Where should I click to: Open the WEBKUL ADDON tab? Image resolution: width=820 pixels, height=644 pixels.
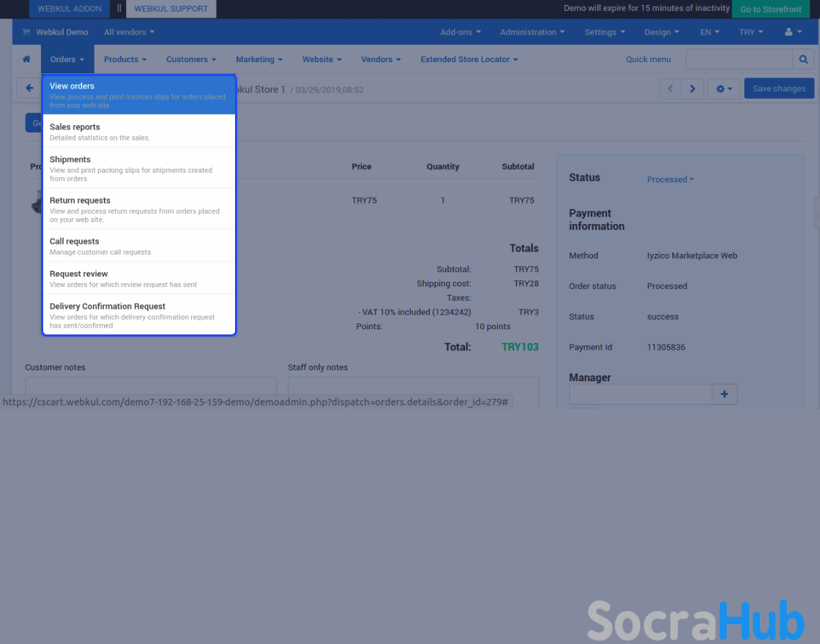pos(70,8)
